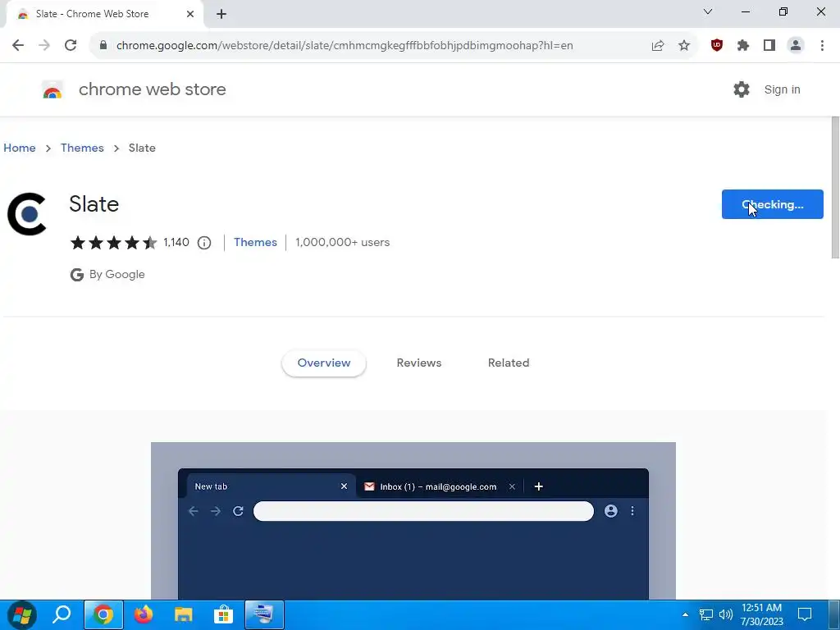Screen dimensions: 840x630
Task: Click the Slate theme logo icon
Action: pyautogui.click(x=27, y=214)
